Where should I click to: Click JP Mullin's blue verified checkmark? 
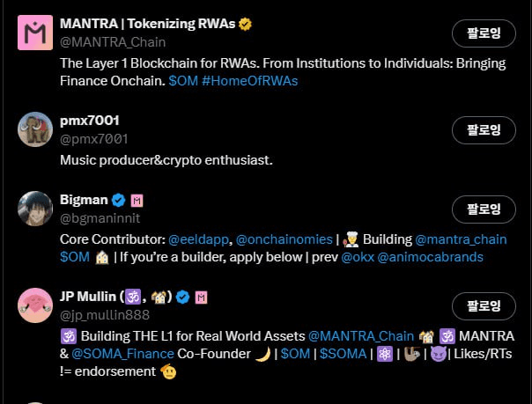pyautogui.click(x=182, y=297)
